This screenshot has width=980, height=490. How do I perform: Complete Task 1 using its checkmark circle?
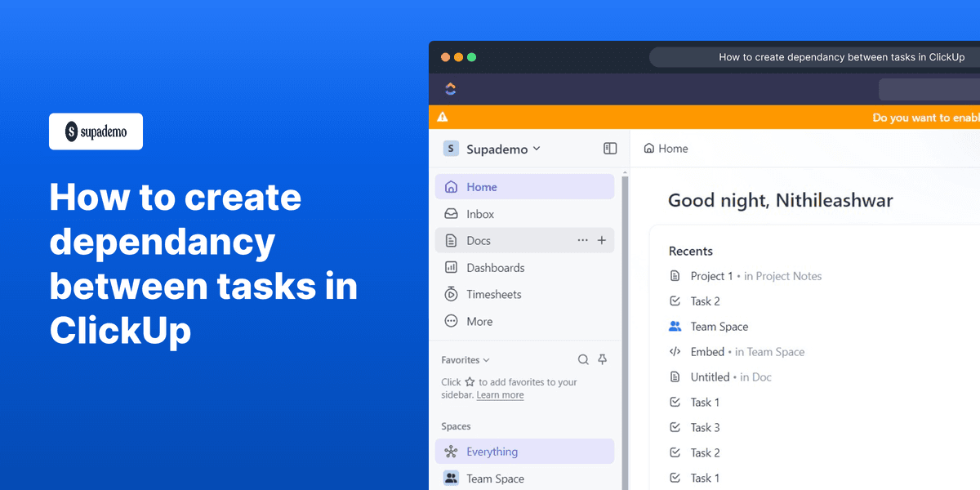(675, 402)
